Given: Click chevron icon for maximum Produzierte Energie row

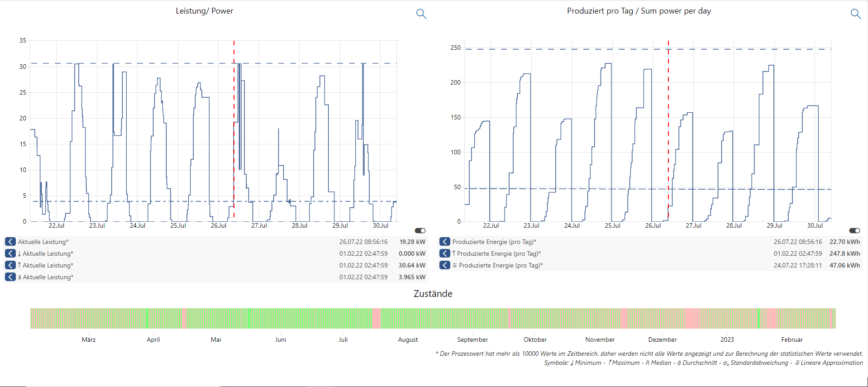Looking at the screenshot, I should pos(444,253).
